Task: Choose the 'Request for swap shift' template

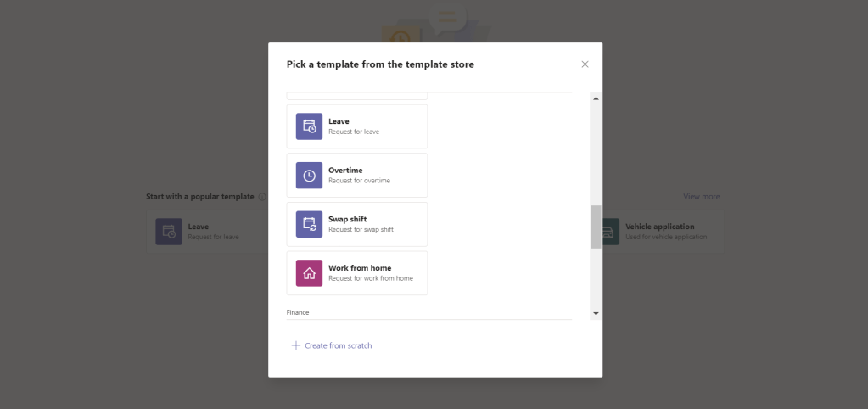Action: click(357, 224)
